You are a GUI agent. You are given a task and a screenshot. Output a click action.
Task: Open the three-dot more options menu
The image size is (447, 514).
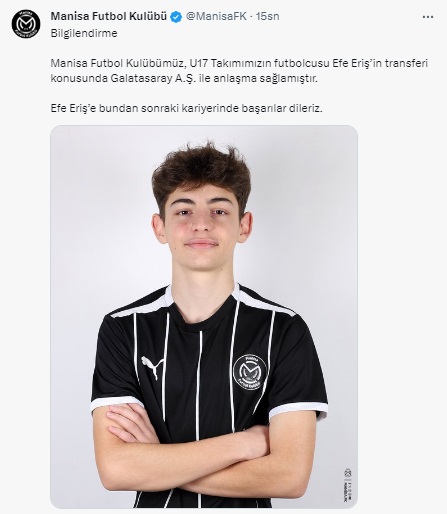tap(428, 17)
